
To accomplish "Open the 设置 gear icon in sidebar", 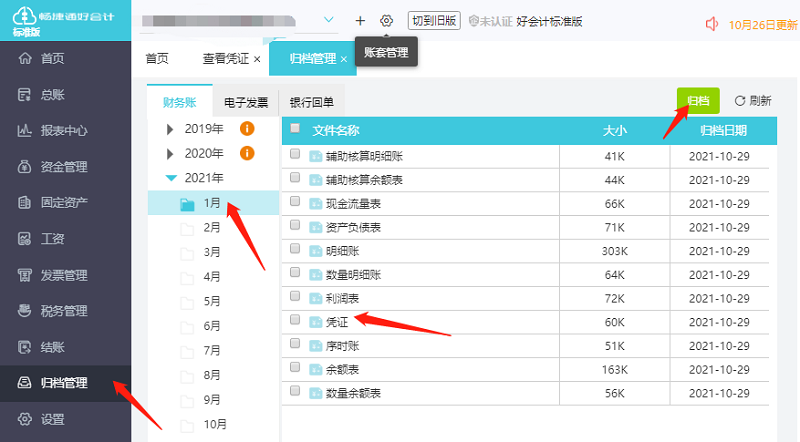I will (24, 419).
